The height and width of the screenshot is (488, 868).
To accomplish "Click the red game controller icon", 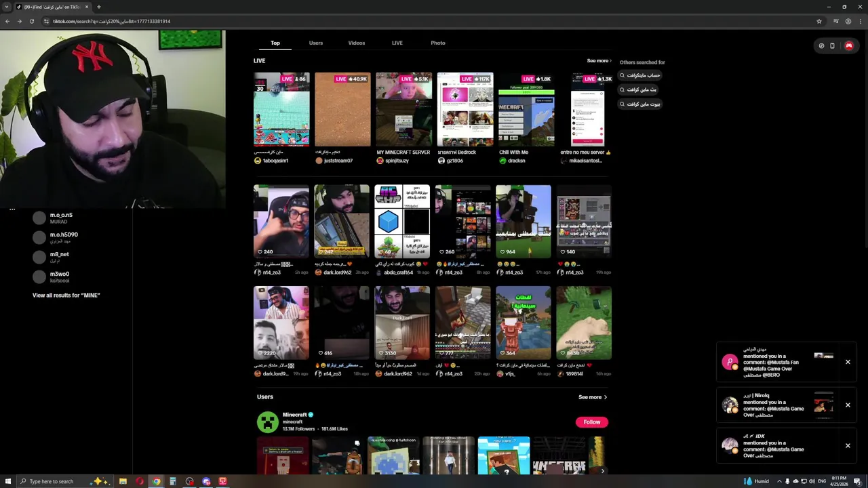I will coord(848,45).
